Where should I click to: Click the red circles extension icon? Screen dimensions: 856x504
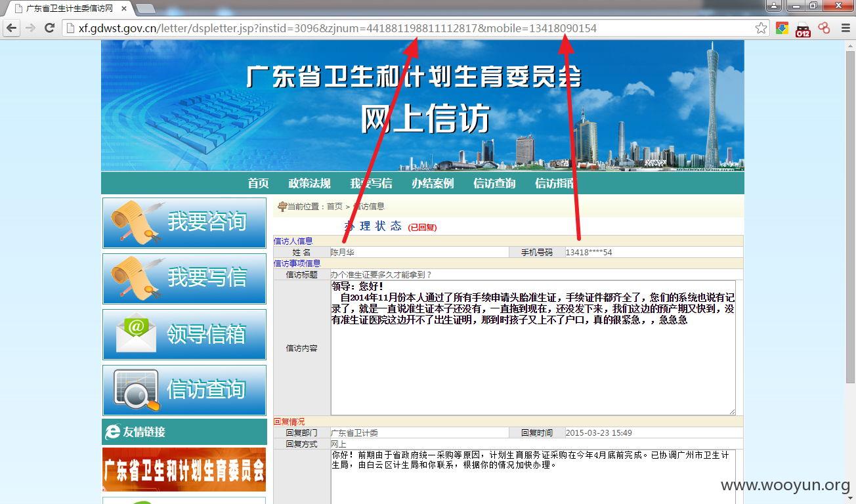coord(824,28)
